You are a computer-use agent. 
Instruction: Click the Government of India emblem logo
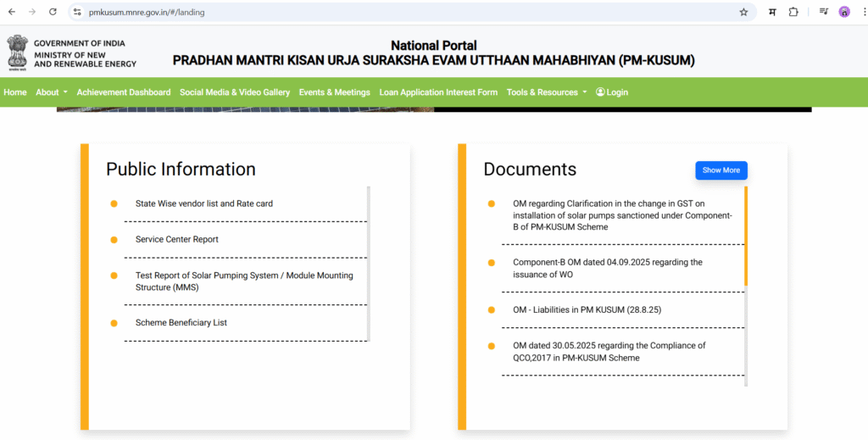(x=17, y=53)
